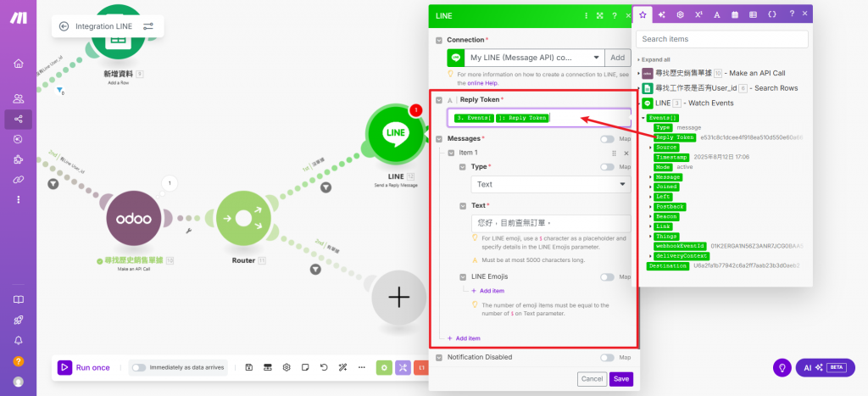Viewport: 868px width, 396px height.
Task: Switch to the AI sparkle functions tab
Action: [x=661, y=14]
